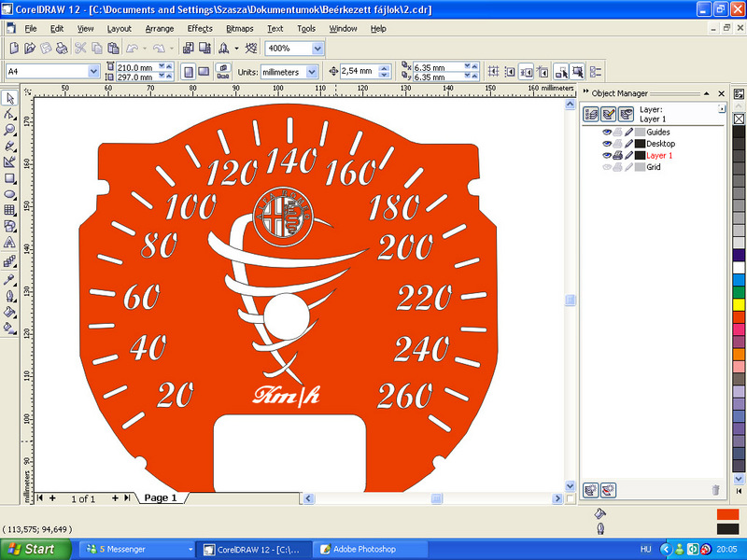Select Portrait page orientation

click(189, 72)
